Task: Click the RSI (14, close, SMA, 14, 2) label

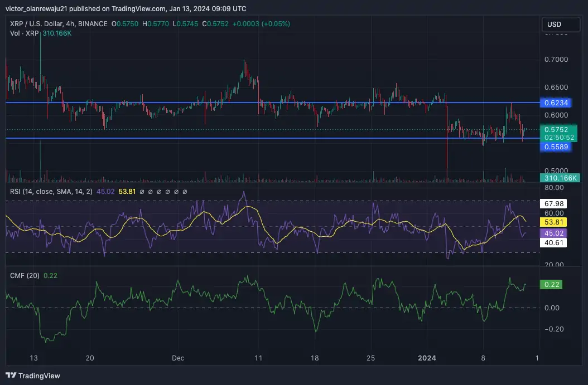Action: click(51, 192)
